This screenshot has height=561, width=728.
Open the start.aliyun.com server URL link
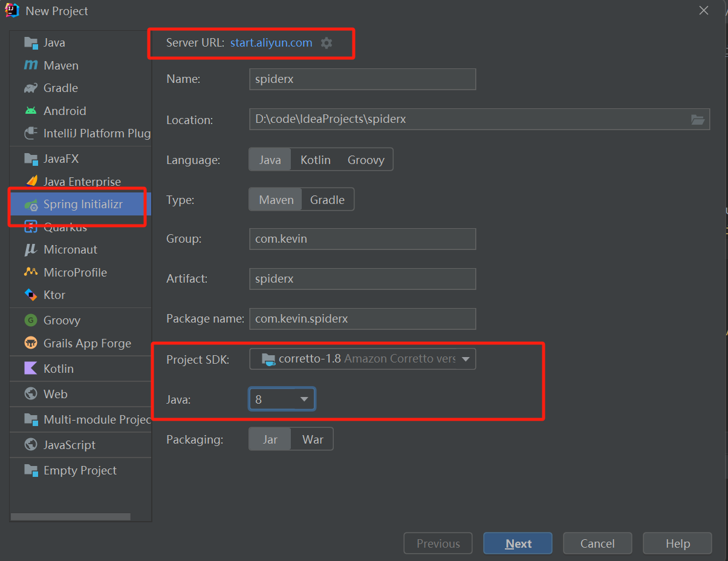(x=271, y=43)
